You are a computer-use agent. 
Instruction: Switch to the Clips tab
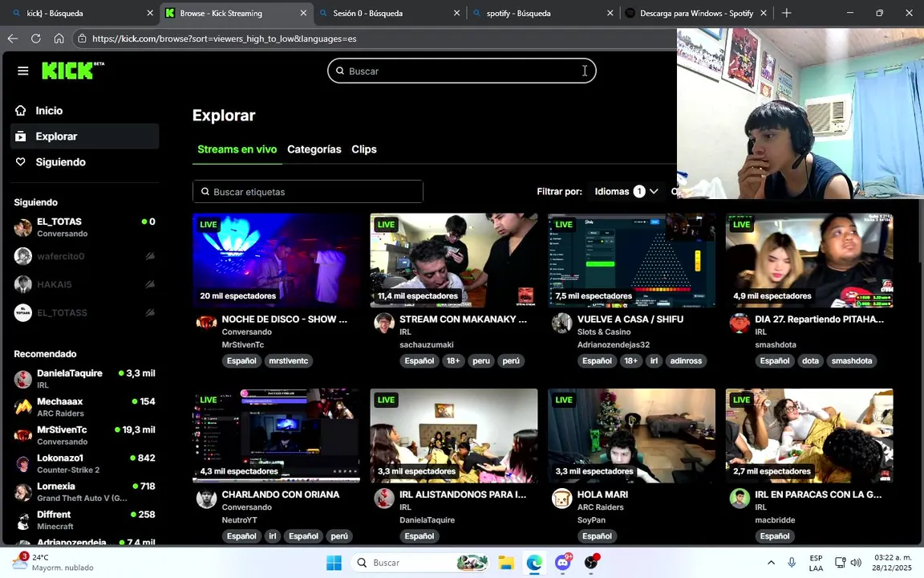[x=364, y=149]
